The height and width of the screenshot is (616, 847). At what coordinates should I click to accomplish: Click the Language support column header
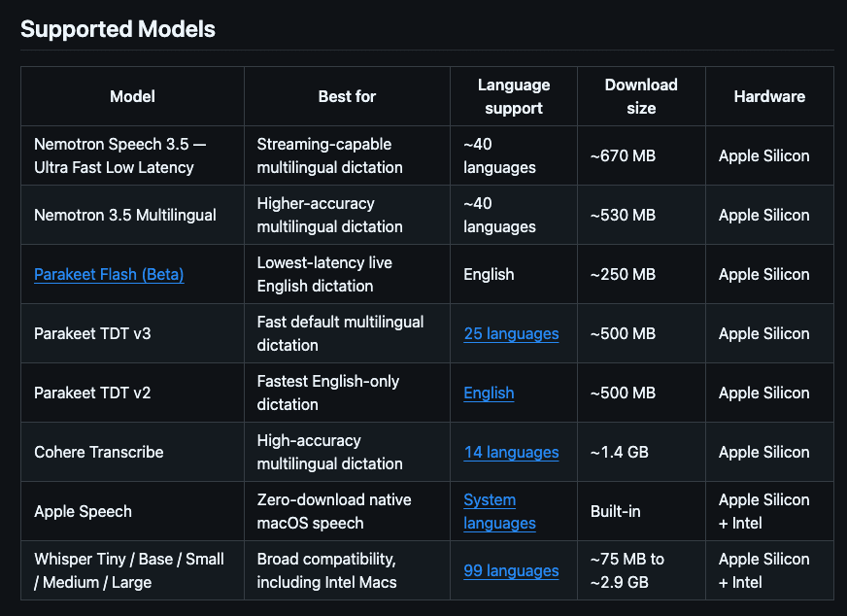pyautogui.click(x=514, y=96)
